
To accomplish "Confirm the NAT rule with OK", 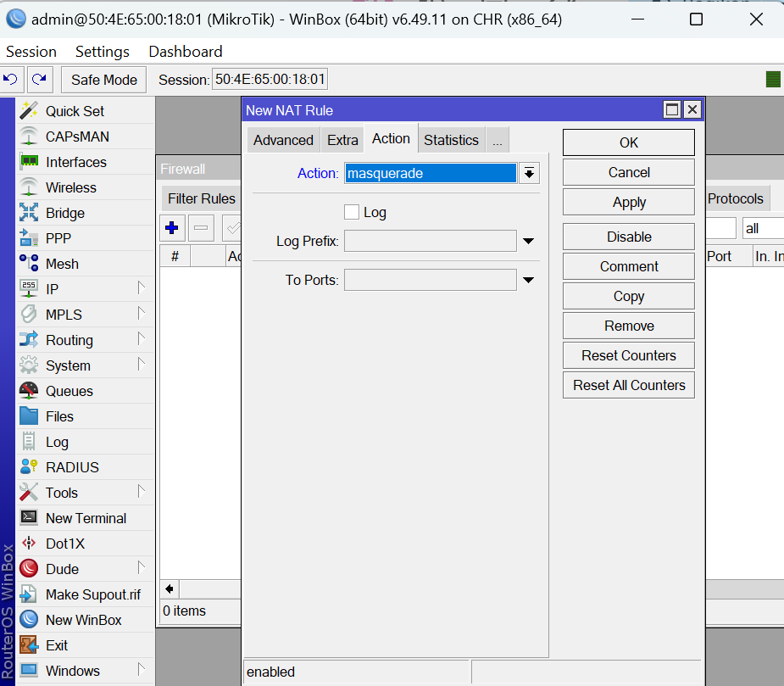I will coord(629,142).
